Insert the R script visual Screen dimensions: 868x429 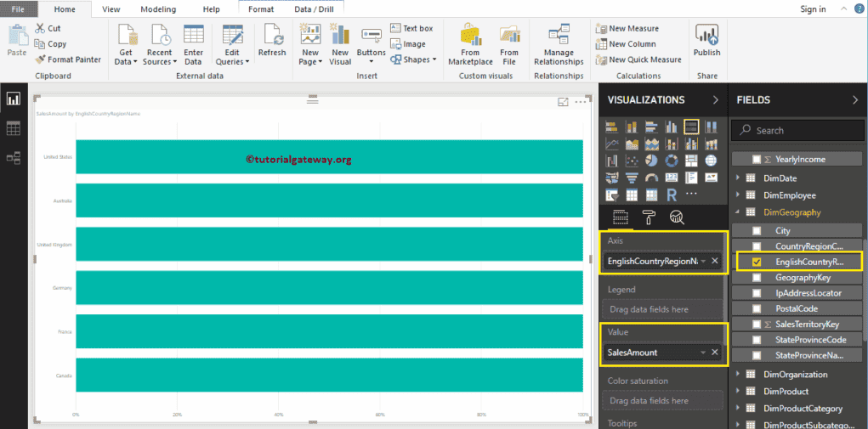(672, 195)
